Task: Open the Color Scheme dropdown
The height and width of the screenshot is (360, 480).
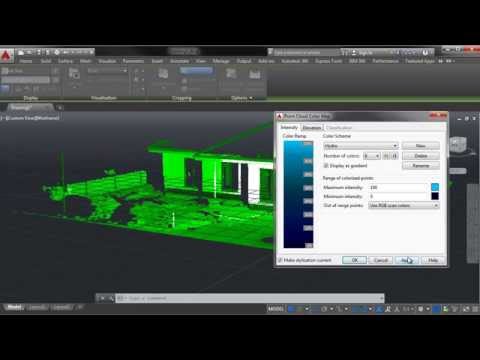Action: pos(361,146)
